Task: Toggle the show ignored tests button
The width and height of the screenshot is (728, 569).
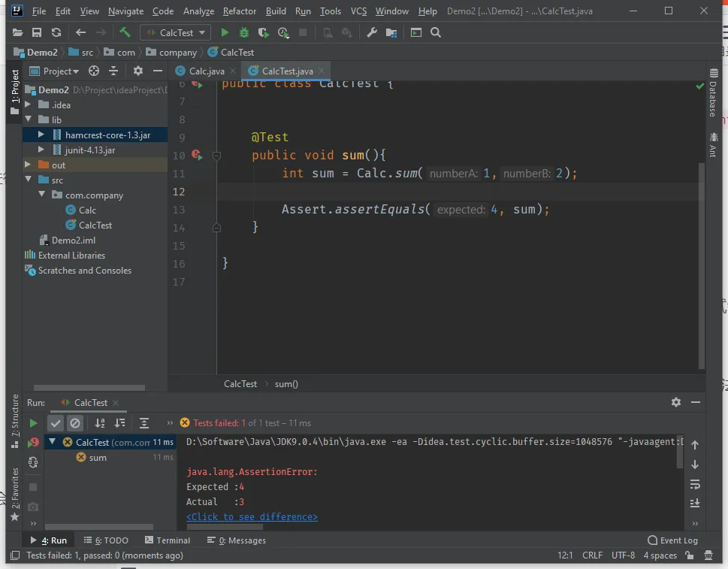Action: click(74, 423)
